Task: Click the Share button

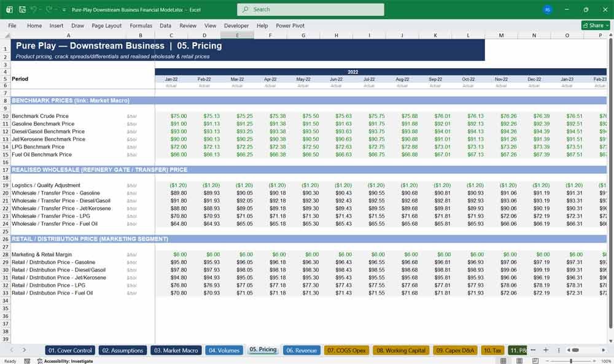Action: point(595,25)
